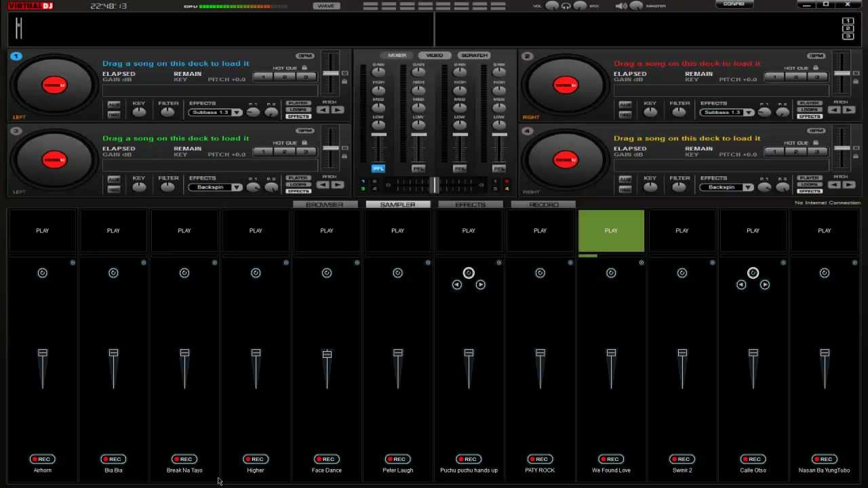This screenshot has width=868, height=488.
Task: Click deck 3 hot cue lock icon
Action: [x=304, y=142]
